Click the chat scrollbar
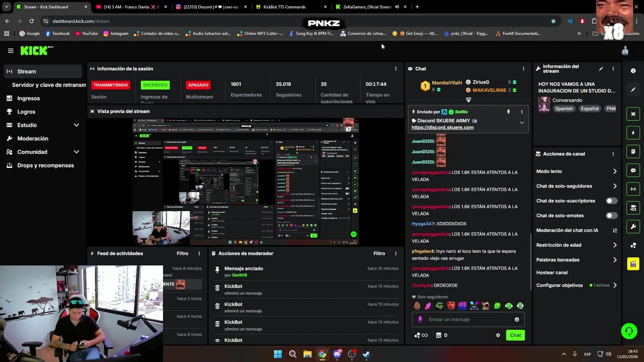 531,261
